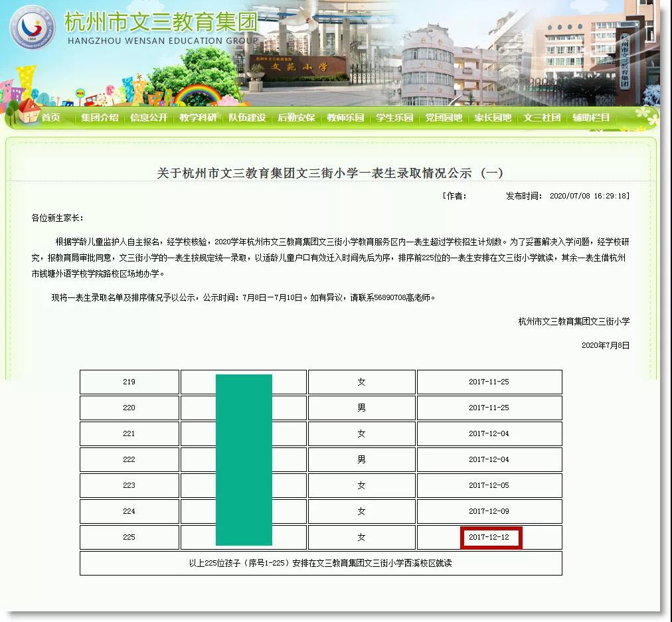This screenshot has width=672, height=622.
Task: Click the 杭州市文三教育集团 site title
Action: [x=161, y=21]
